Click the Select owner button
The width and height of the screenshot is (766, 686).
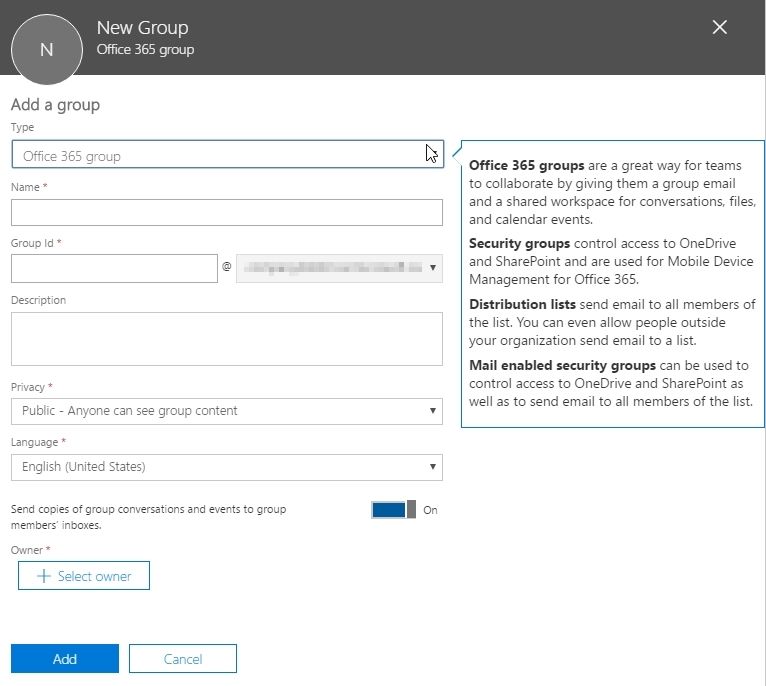coord(84,576)
